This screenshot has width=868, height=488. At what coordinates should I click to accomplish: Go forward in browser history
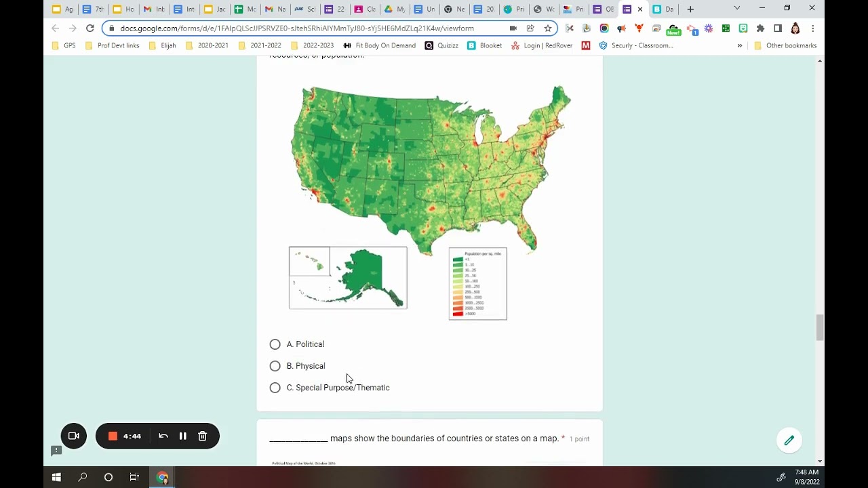[x=73, y=28]
